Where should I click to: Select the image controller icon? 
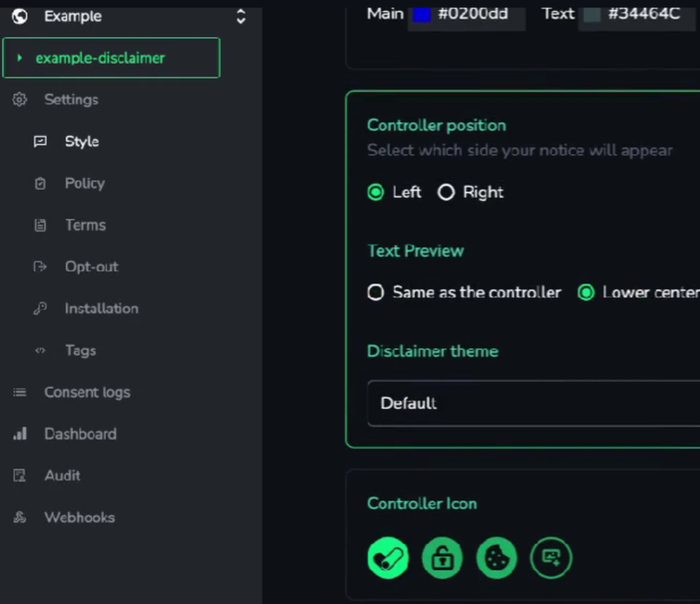tap(551, 558)
